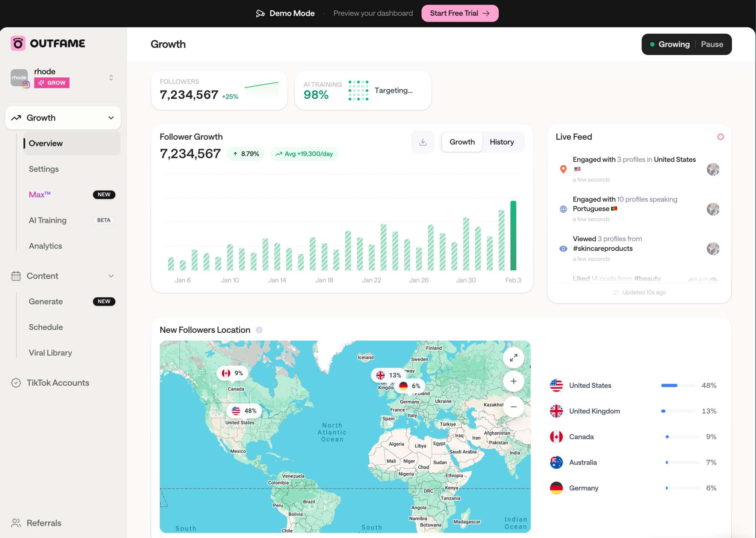Pause the account growing status
Image resolution: width=756 pixels, height=538 pixels.
click(x=712, y=44)
